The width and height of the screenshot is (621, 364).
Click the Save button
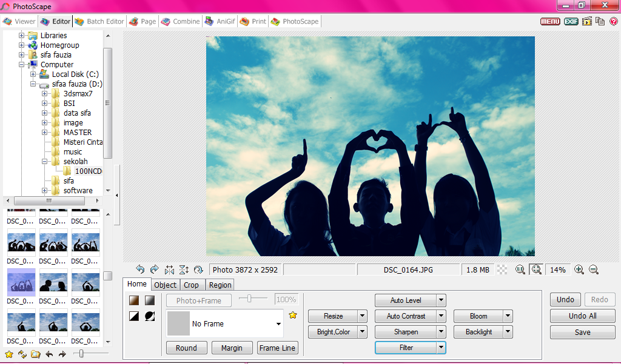583,333
